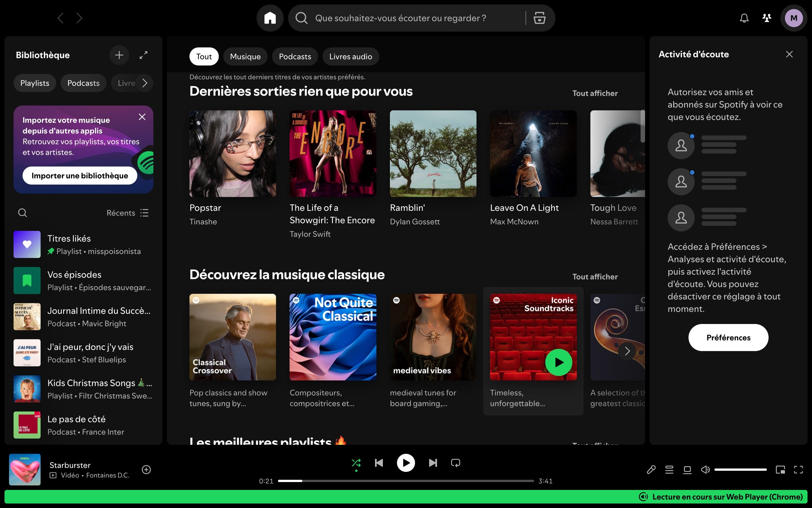Close the Activité d'écoute panel
Screen dimensions: 812x508
[789, 54]
